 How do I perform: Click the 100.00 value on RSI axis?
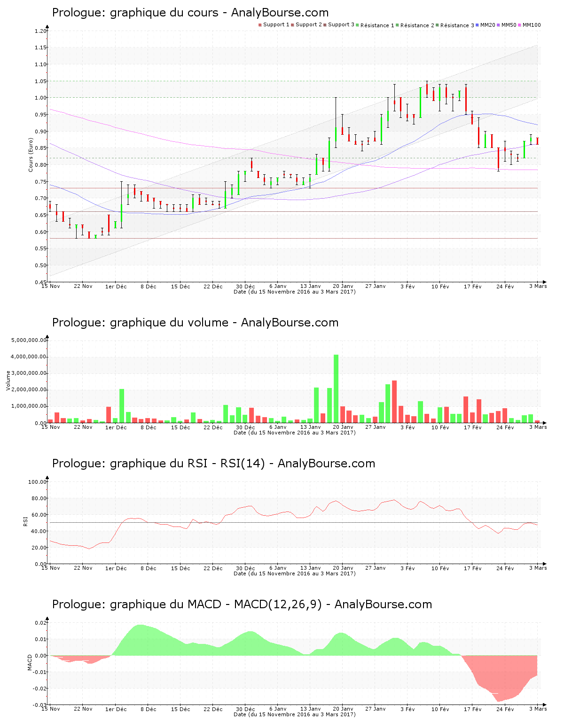38,482
